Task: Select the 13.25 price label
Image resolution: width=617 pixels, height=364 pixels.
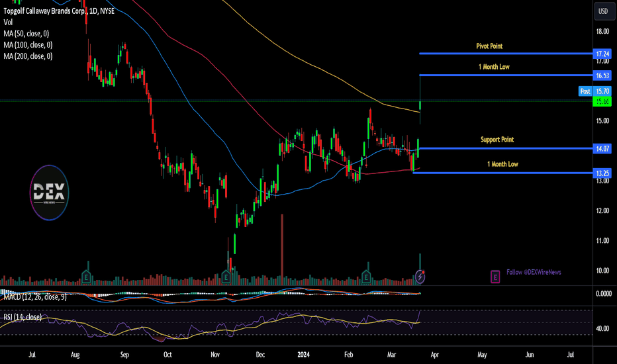Action: coord(602,173)
